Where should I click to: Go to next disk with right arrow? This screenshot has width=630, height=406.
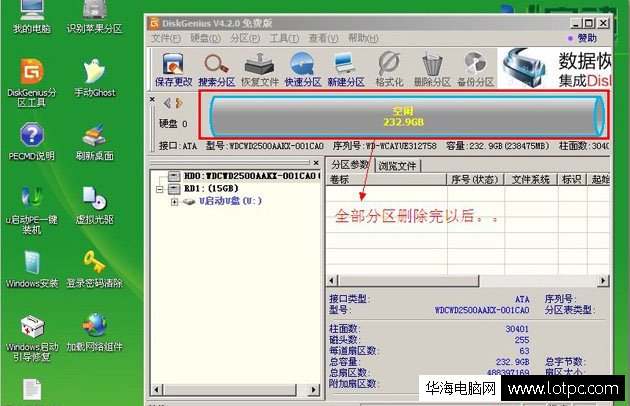coord(179,103)
